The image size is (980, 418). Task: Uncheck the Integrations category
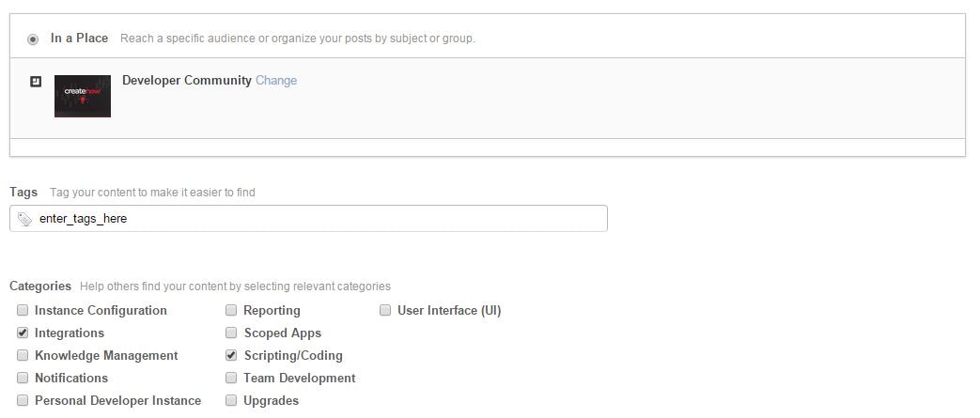click(x=23, y=333)
